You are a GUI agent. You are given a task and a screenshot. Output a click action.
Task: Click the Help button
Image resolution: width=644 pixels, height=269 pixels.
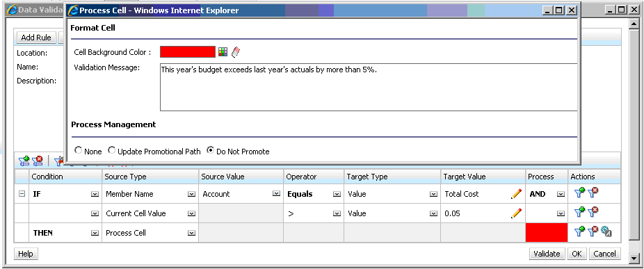26,254
